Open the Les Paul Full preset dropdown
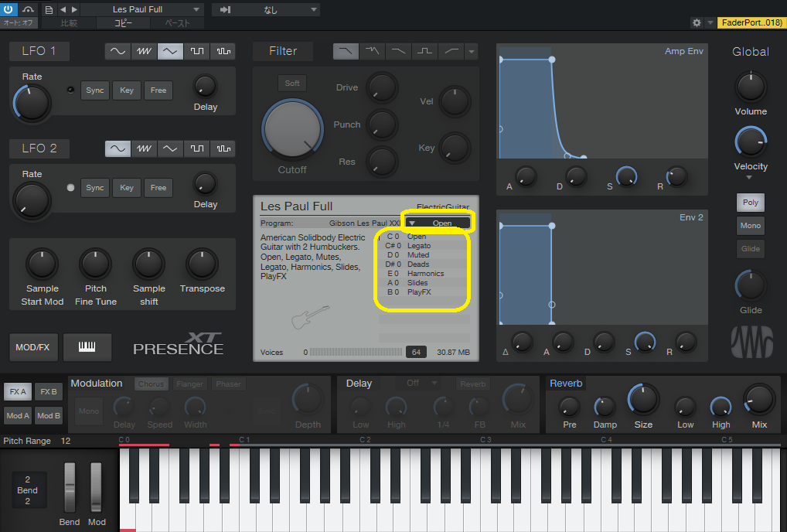Screen dimensions: 787x532 (x=142, y=9)
